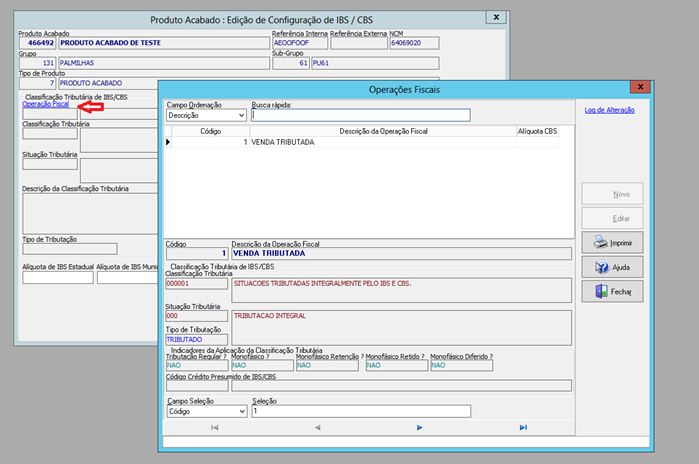Go to previous record arrow

click(317, 428)
